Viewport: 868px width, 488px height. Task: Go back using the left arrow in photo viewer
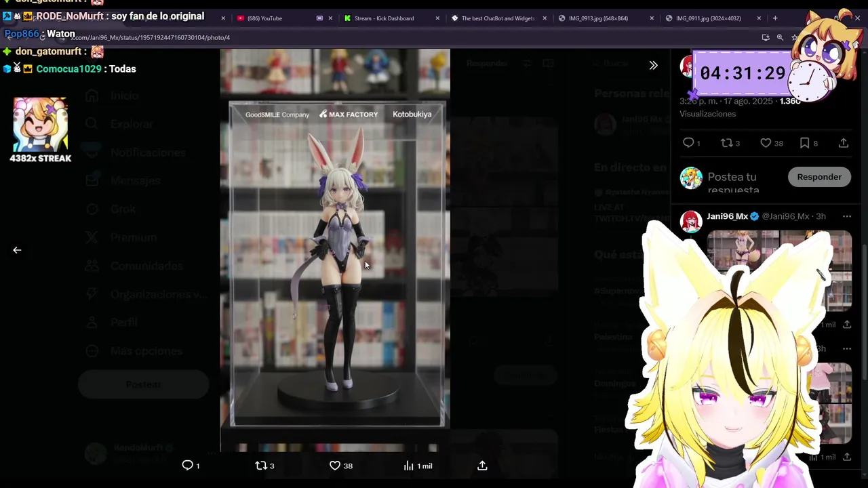coord(17,250)
